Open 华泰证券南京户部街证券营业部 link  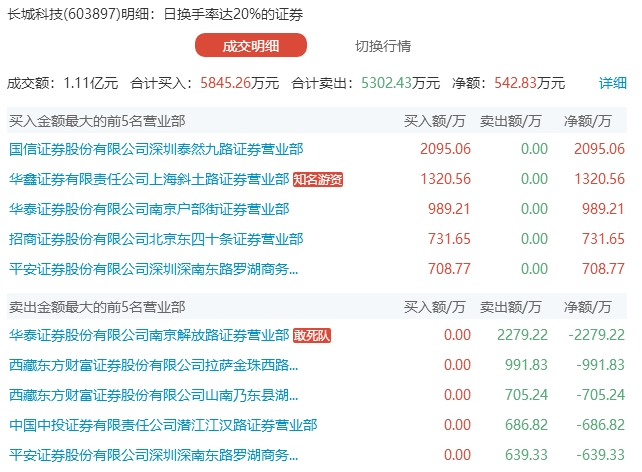click(x=149, y=209)
